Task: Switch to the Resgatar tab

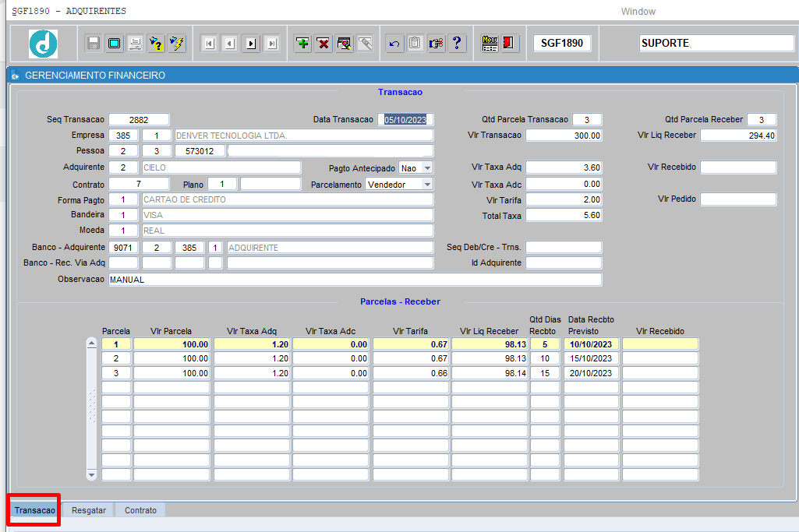Action: point(89,510)
